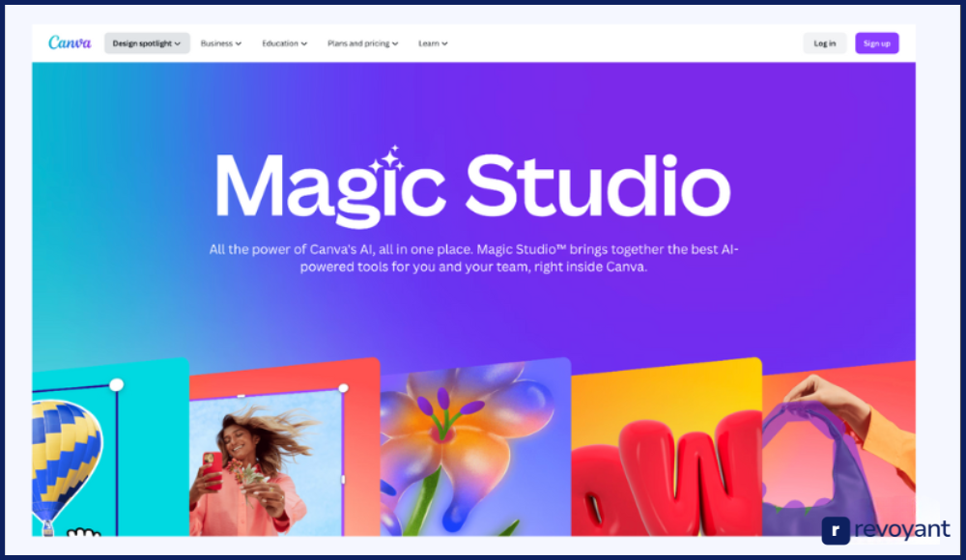This screenshot has width=966, height=560.
Task: Click the 'All the power of Canva's AI' description
Action: click(473, 258)
